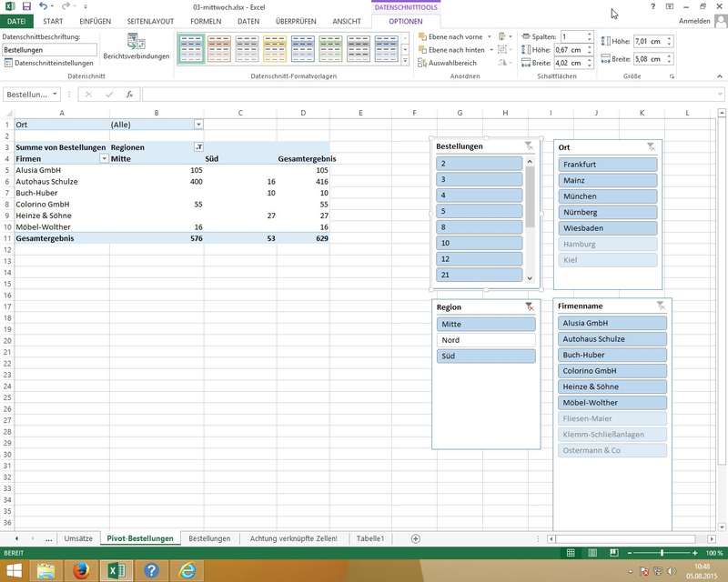
Task: Clear filter on Region slicer
Action: (x=529, y=307)
